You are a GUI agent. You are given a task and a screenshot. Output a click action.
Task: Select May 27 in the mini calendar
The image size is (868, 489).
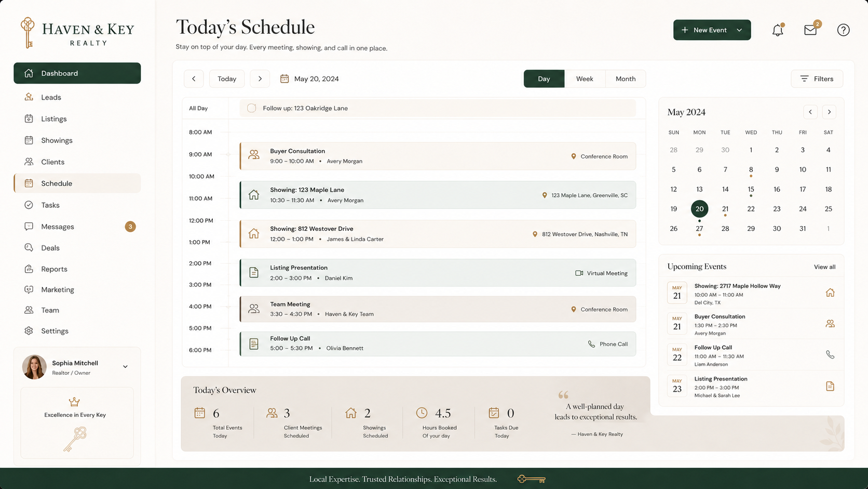[x=699, y=229]
